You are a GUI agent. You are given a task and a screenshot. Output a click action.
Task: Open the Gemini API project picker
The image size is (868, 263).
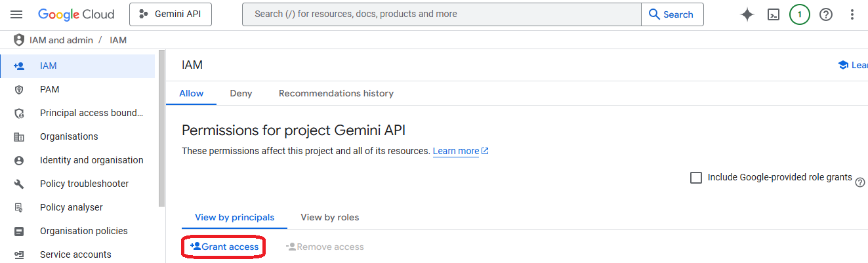(171, 14)
